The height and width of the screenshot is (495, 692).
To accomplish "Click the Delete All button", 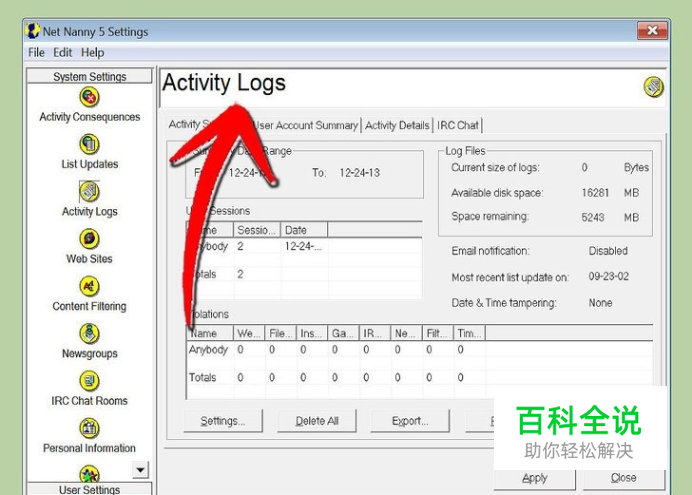I will click(316, 421).
